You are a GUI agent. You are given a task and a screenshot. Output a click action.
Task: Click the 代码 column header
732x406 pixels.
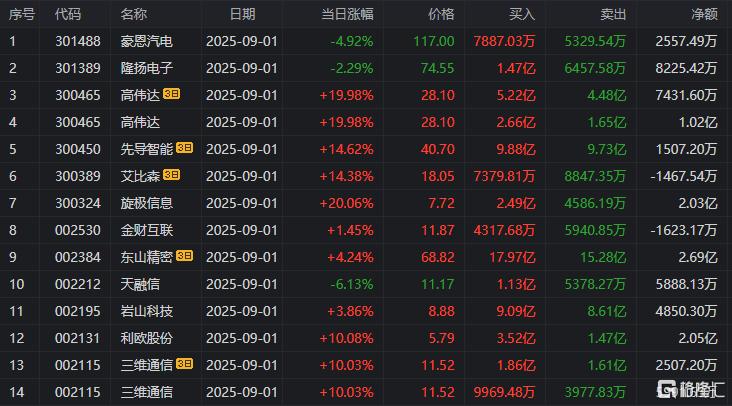tap(68, 14)
